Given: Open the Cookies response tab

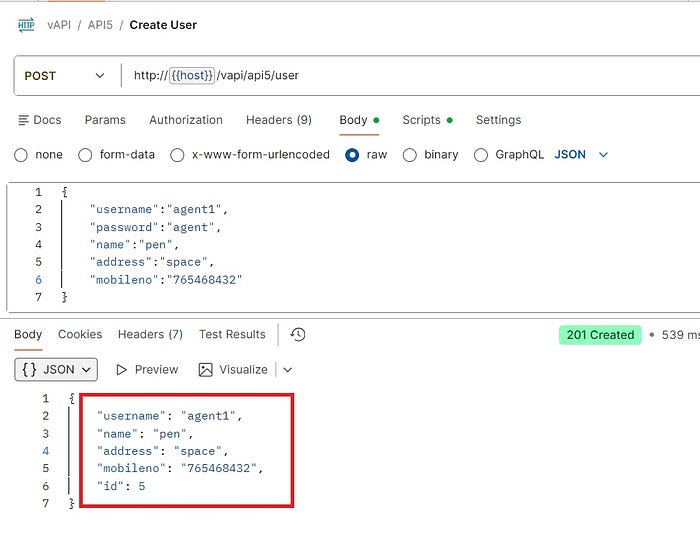Looking at the screenshot, I should pyautogui.click(x=80, y=334).
